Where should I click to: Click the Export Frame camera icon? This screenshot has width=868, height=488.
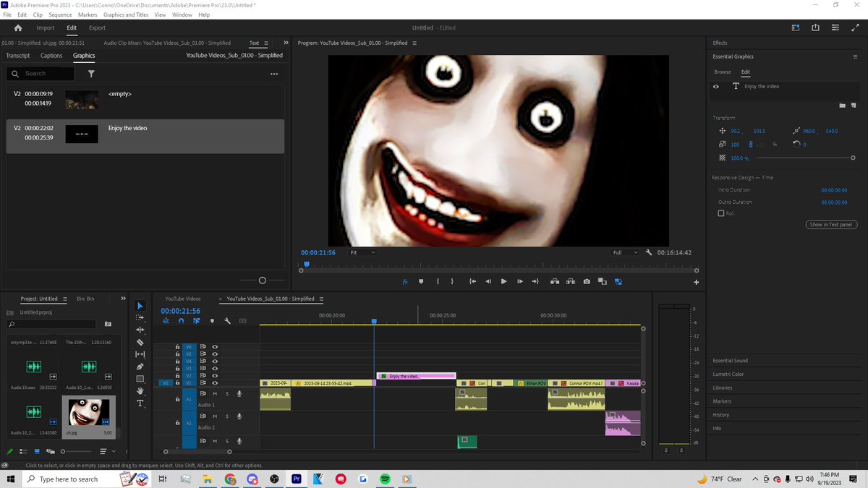pyautogui.click(x=587, y=281)
